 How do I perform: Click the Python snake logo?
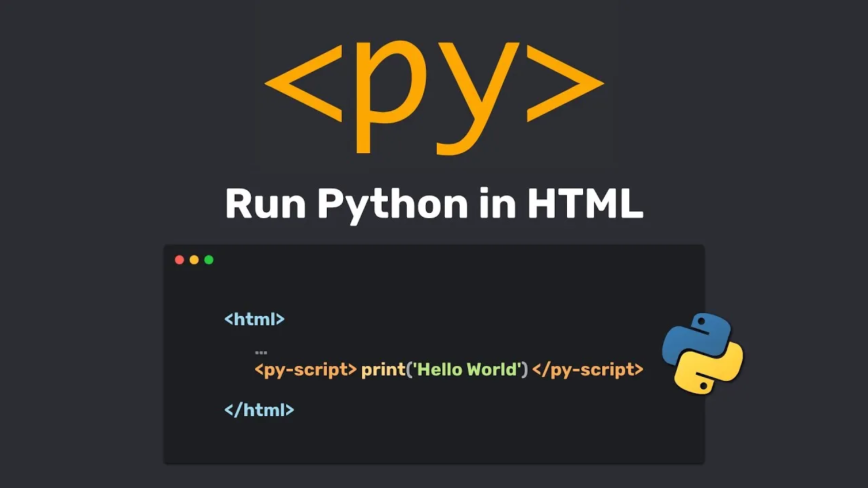click(x=703, y=353)
